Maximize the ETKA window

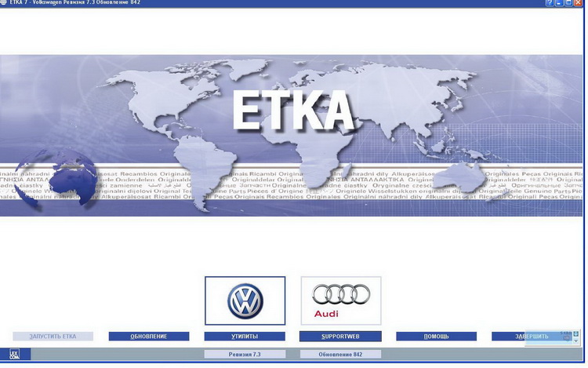[x=568, y=4]
